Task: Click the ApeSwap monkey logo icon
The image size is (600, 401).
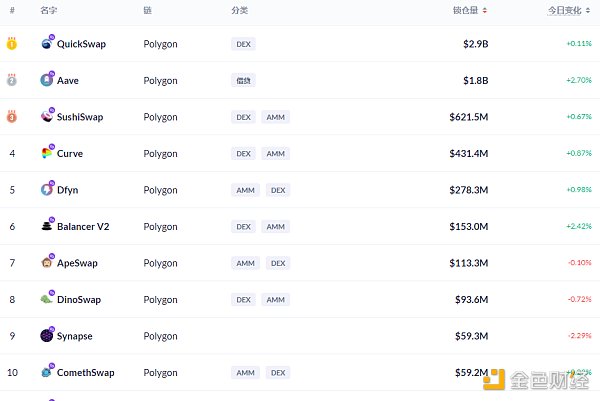Action: (x=47, y=263)
